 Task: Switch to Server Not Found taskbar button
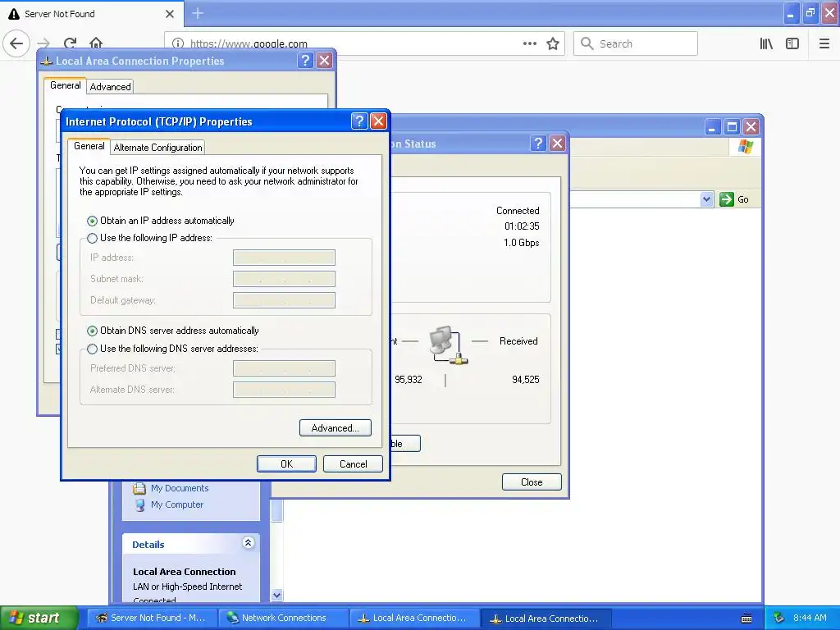tap(152, 619)
